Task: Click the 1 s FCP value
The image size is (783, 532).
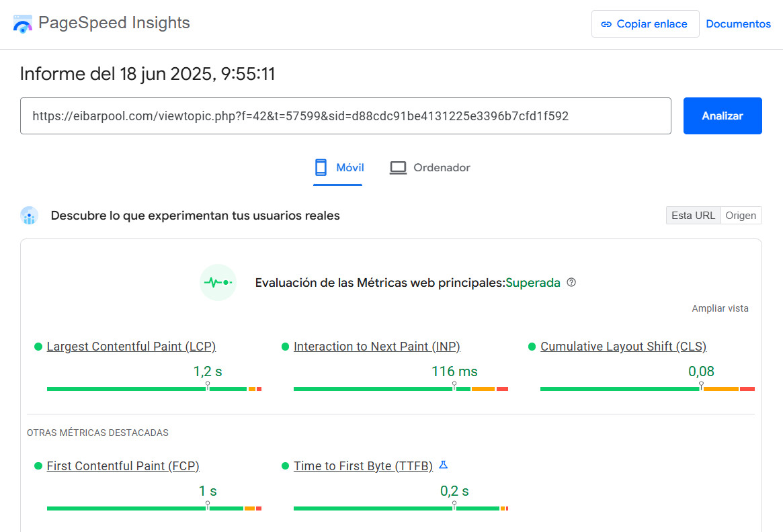Action: click(x=208, y=491)
